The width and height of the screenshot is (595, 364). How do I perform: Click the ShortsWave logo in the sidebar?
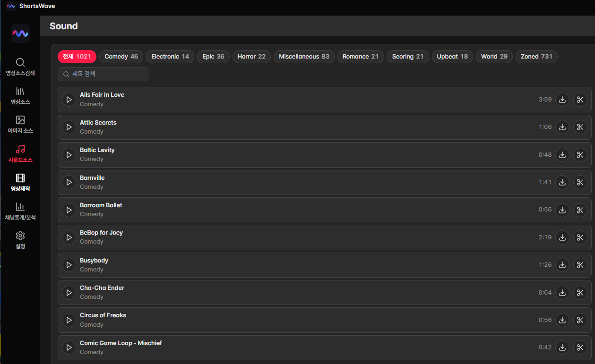tap(20, 34)
